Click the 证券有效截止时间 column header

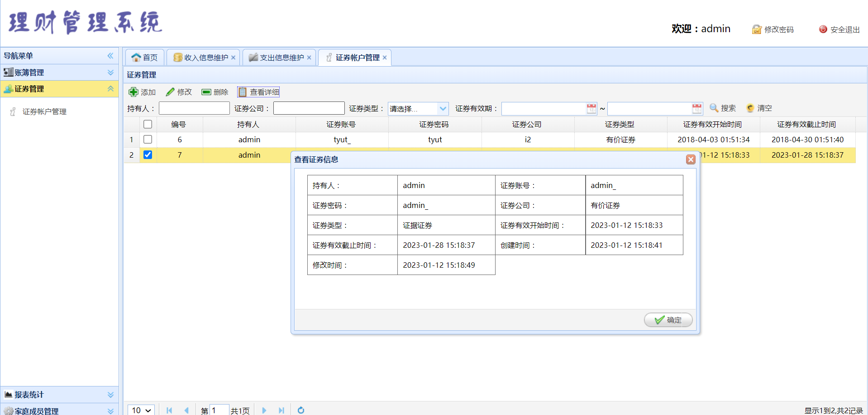[807, 124]
